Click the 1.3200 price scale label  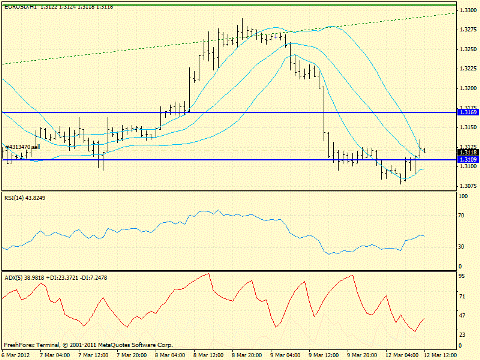tap(468, 88)
